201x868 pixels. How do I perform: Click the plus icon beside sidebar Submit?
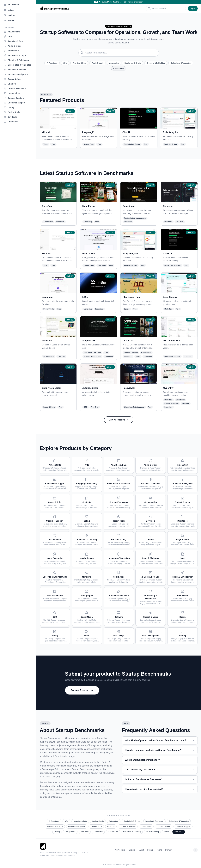click(5, 21)
